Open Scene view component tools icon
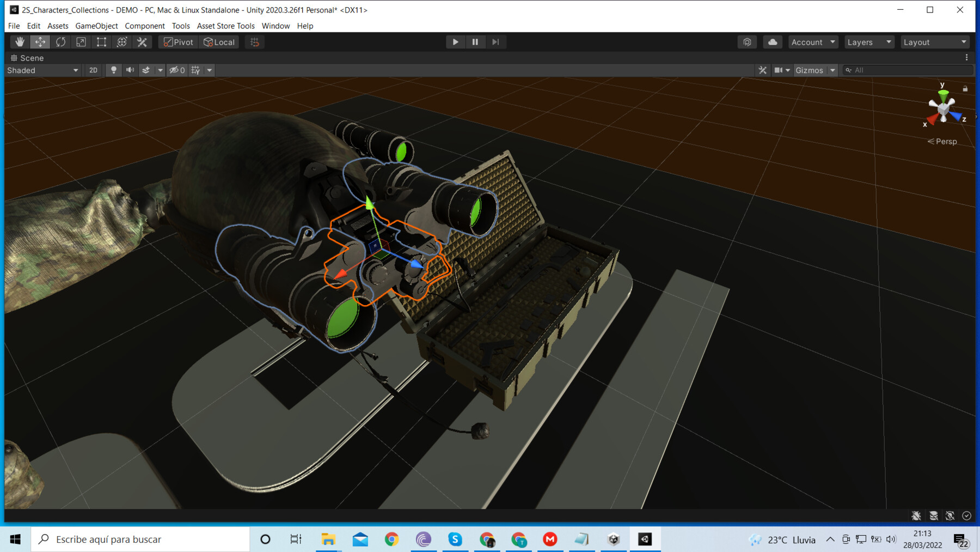This screenshot has width=980, height=552. click(762, 70)
